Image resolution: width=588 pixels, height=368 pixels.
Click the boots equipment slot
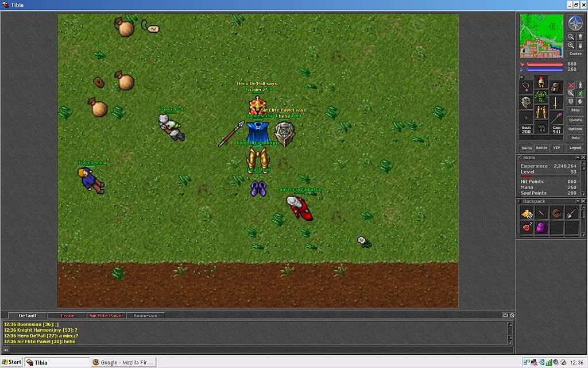[541, 127]
